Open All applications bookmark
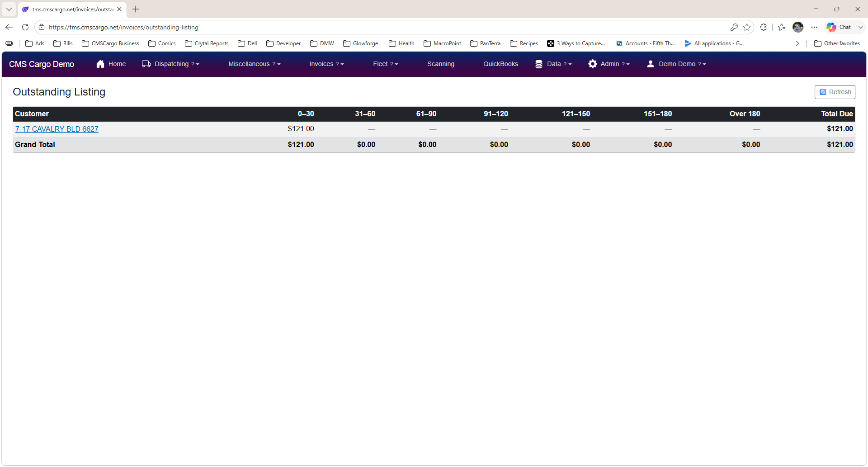Screen dimensions: 868x467 pos(714,43)
